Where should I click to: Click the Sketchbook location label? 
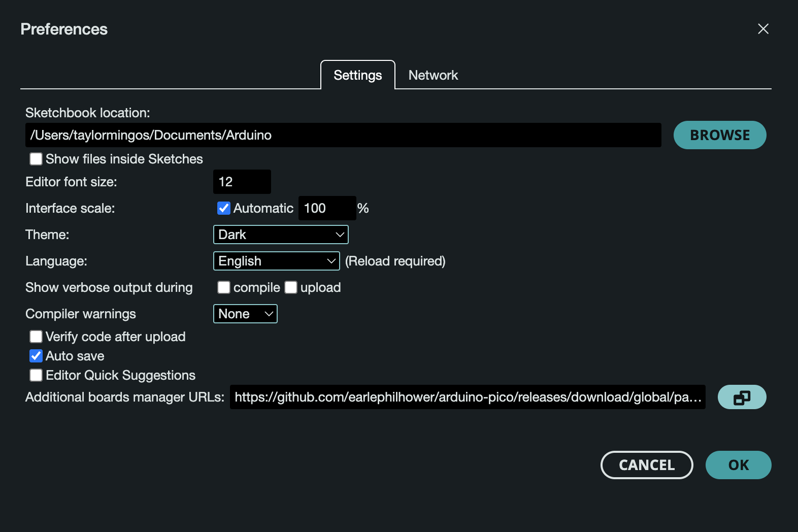pos(88,113)
